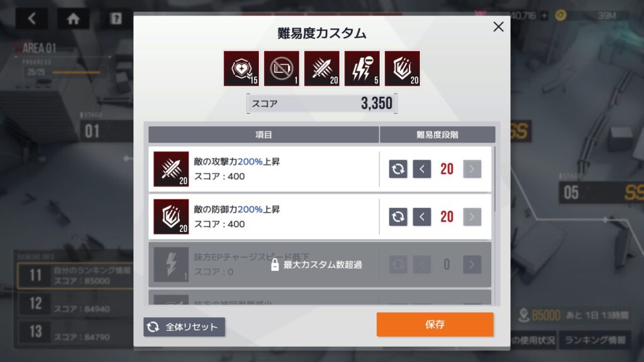
Task: Close the 難易度カスタム dialog
Action: (498, 26)
